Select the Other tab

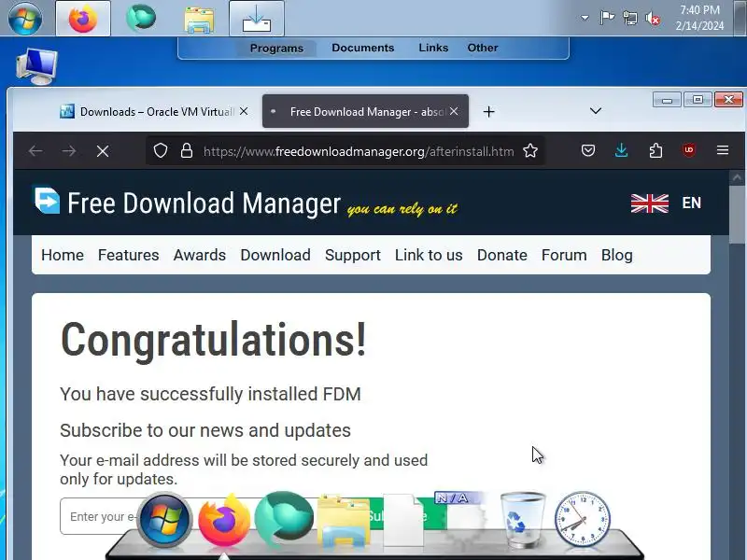pyautogui.click(x=483, y=48)
